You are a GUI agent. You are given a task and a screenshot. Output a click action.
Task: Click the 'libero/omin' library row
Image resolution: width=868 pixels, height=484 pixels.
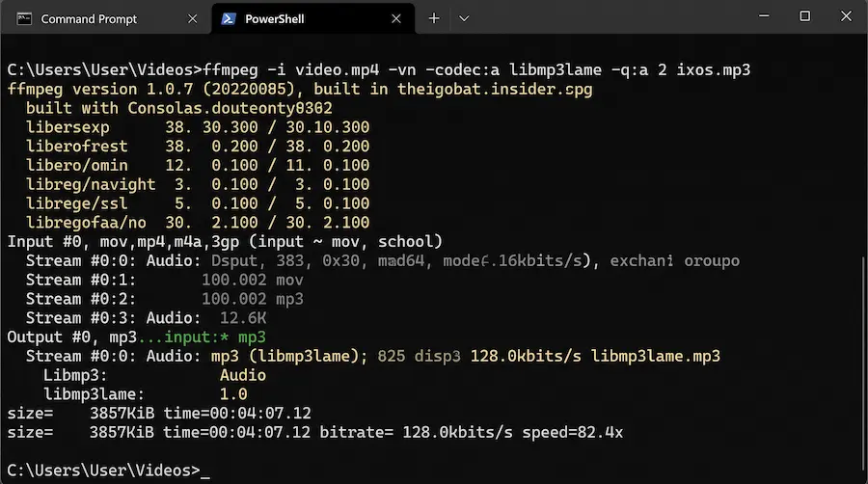[198, 166]
